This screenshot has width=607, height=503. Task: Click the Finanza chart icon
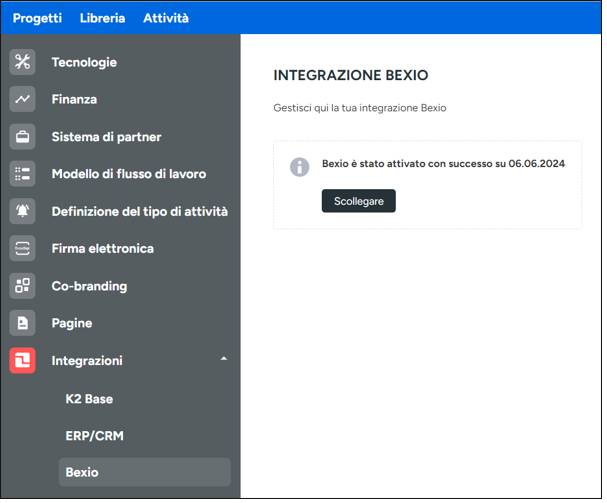tap(22, 99)
